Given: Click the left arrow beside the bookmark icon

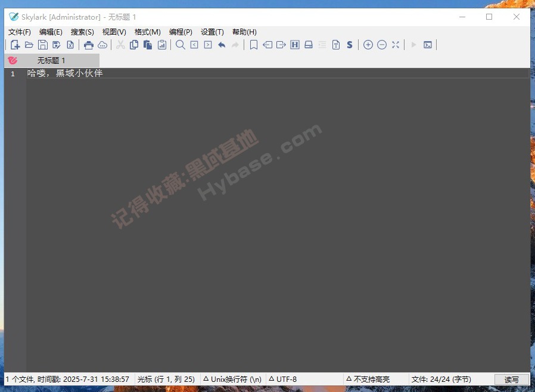Looking at the screenshot, I should tap(267, 45).
